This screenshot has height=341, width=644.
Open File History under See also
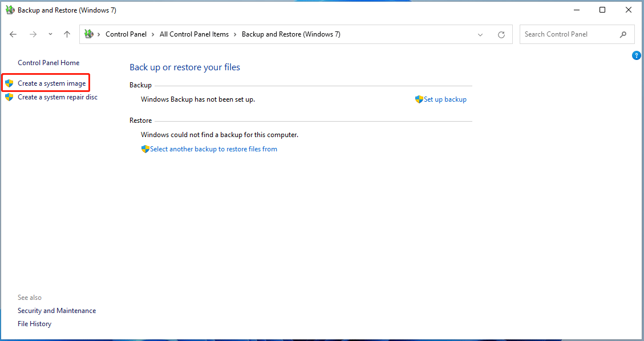(34, 323)
